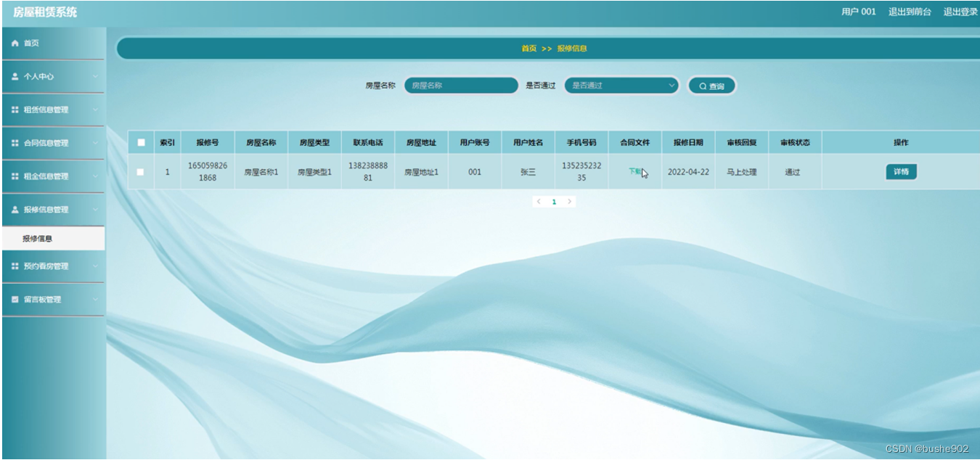Screen dimensions: 980x460
Task: Open the 是否通过 dropdown filter
Action: [x=621, y=86]
